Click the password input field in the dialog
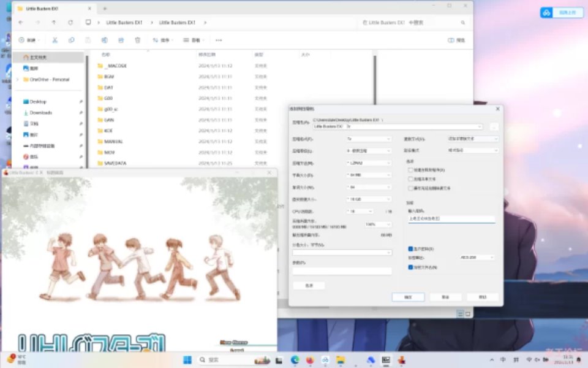 click(x=451, y=219)
